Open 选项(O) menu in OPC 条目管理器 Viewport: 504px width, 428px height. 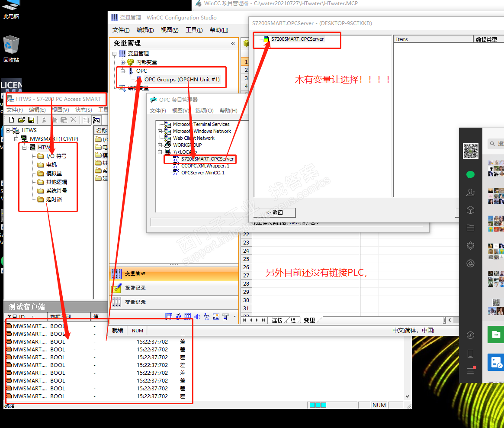click(205, 111)
